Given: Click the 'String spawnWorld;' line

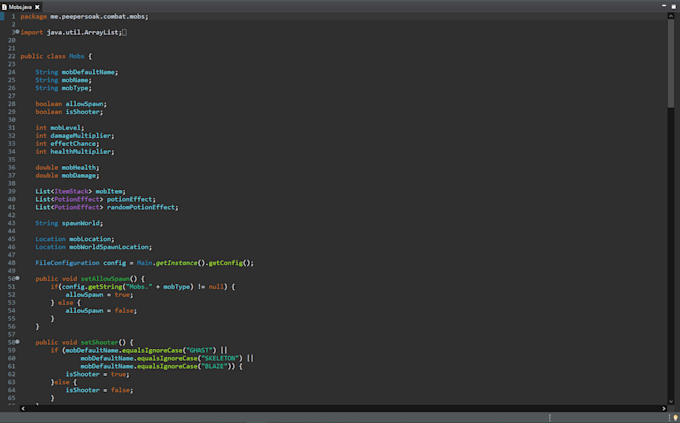Looking at the screenshot, I should coord(69,223).
